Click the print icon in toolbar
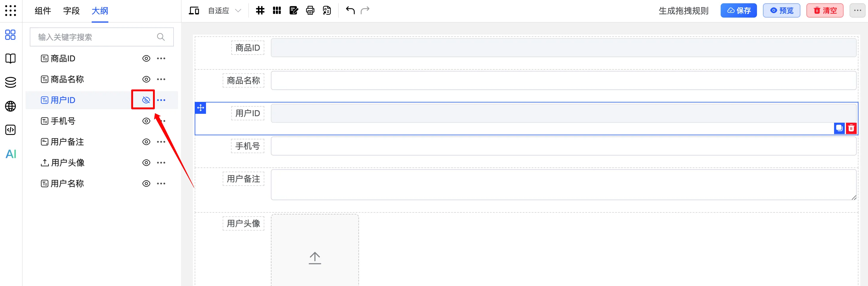 (x=310, y=10)
